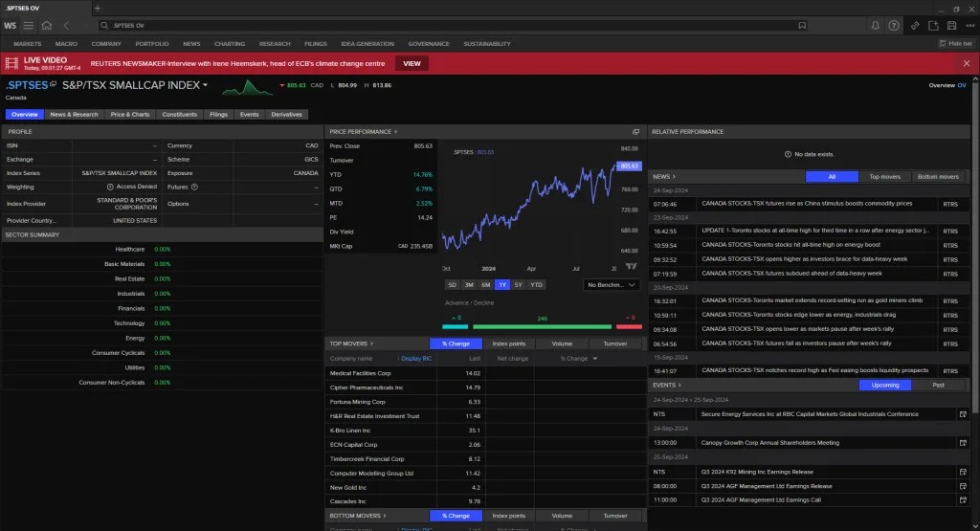Image resolution: width=980 pixels, height=531 pixels.
Task: Click the back navigation arrow
Action: click(66, 26)
